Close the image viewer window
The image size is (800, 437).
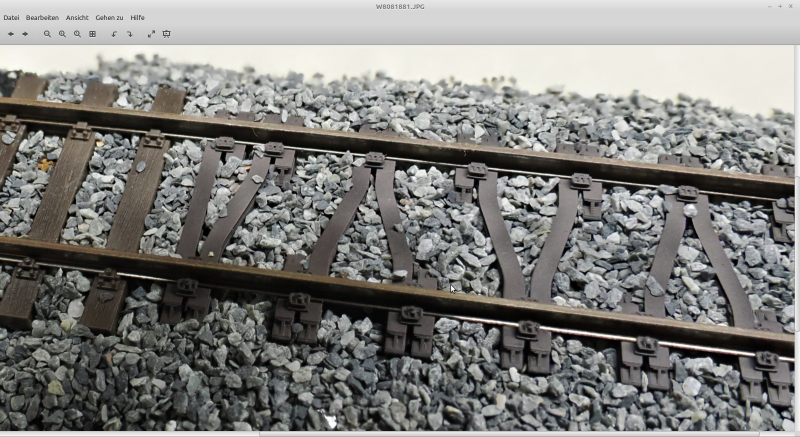[790, 6]
